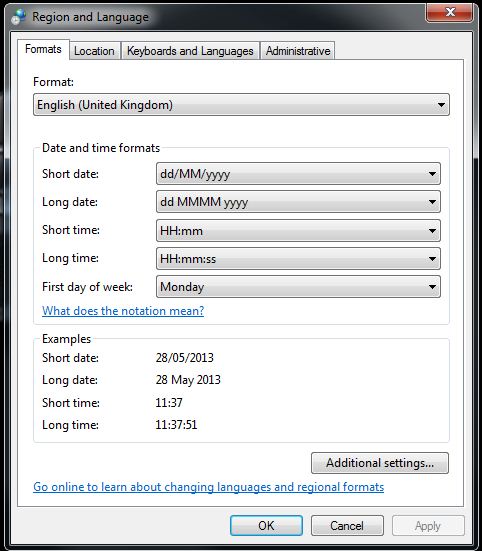Follow the 'Go online to learn' link
The image size is (482, 551).
[209, 487]
